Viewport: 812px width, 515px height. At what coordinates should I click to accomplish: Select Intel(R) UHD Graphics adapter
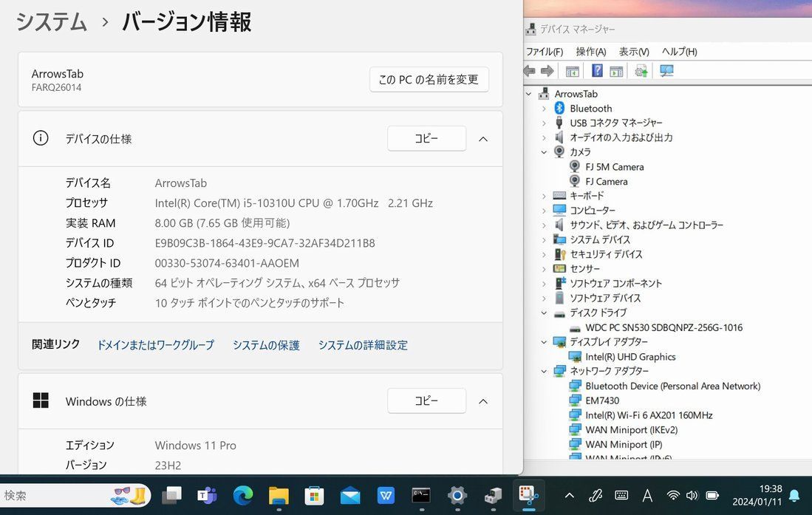click(x=630, y=356)
